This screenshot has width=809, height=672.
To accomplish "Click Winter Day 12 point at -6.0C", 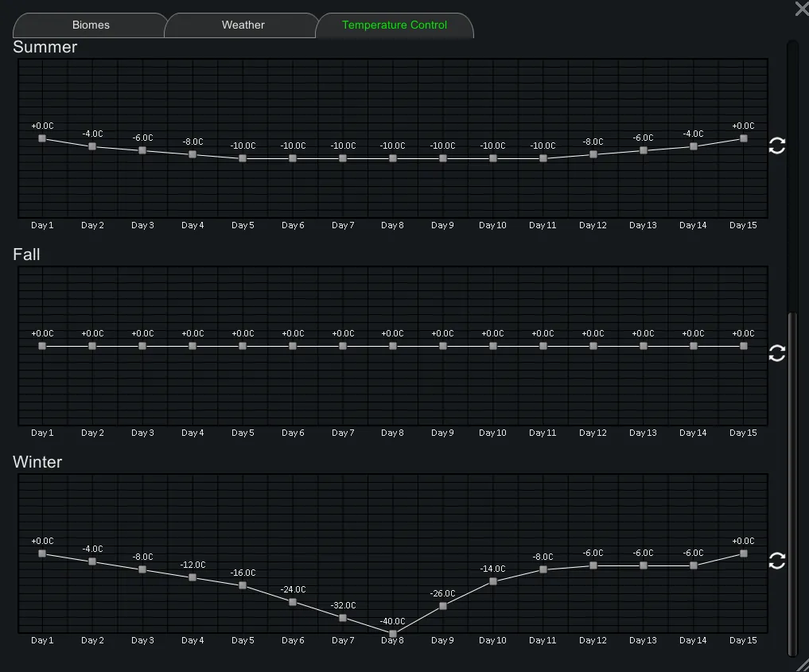I will pos(593,565).
